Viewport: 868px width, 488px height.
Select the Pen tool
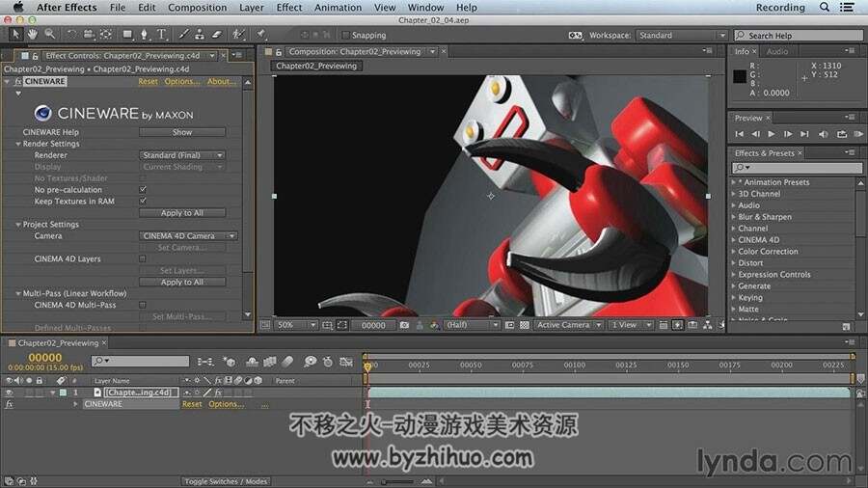click(145, 35)
